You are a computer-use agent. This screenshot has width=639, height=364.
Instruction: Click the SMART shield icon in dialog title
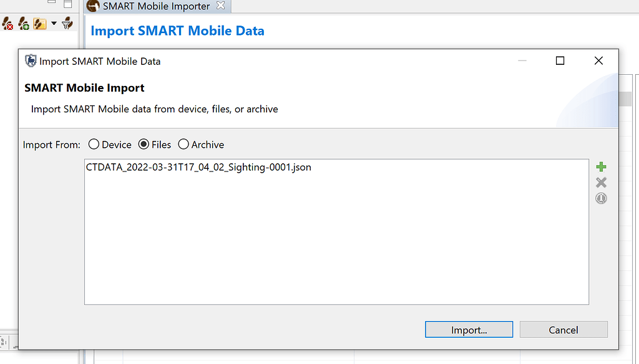pos(31,60)
